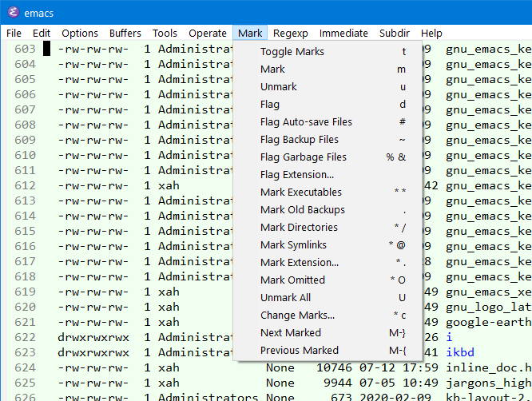Screen dimensions: 532x401
Task: Select Mark Executables from the menu
Action: click(x=300, y=193)
